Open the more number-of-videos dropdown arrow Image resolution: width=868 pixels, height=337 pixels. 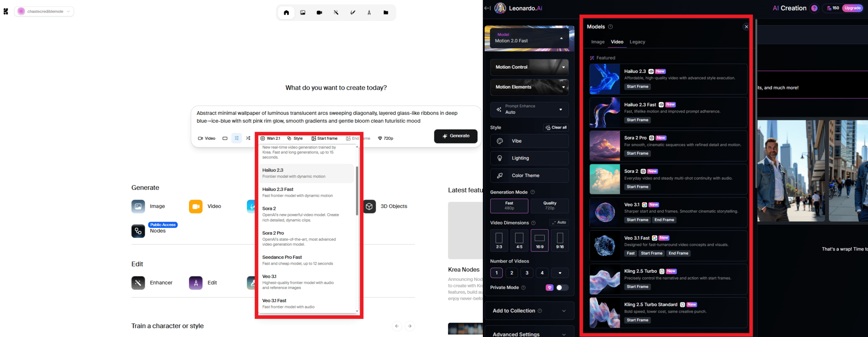(560, 273)
